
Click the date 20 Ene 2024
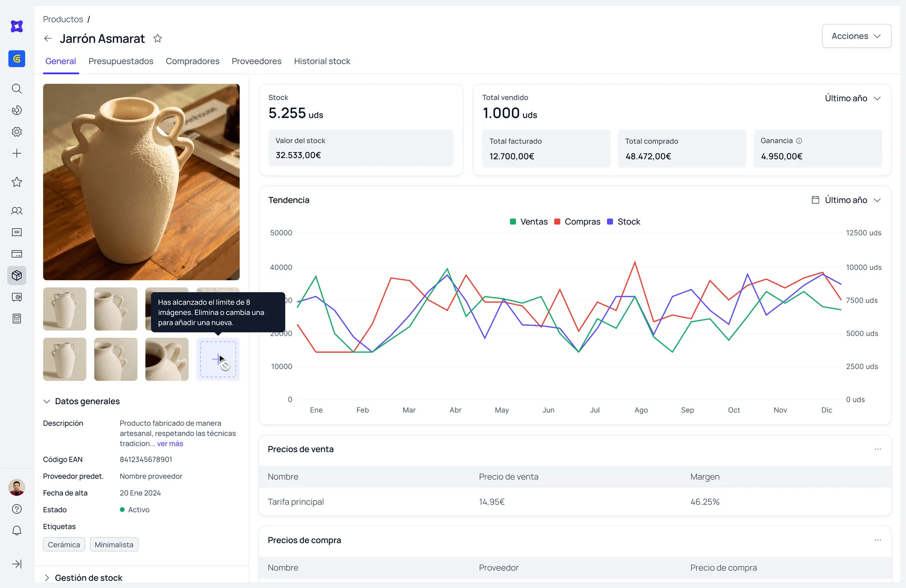point(140,493)
